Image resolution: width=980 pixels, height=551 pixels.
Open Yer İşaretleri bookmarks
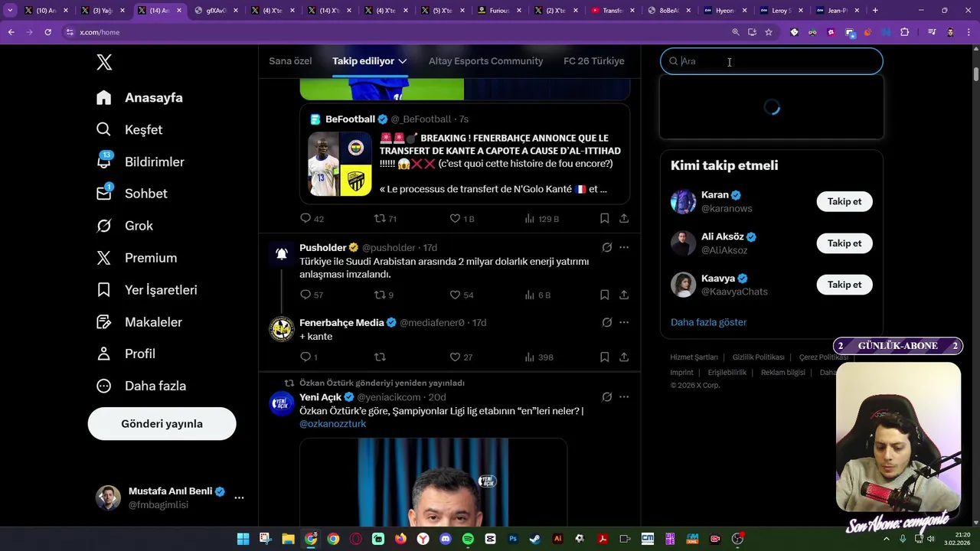point(147,290)
